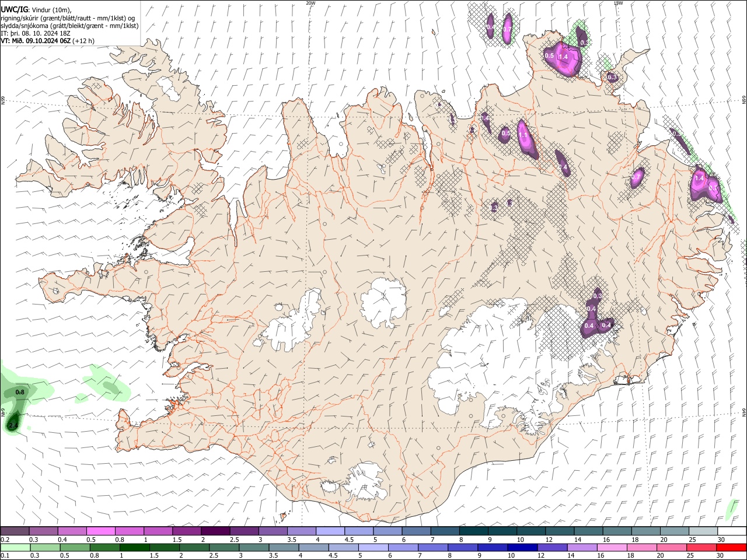Select the light pink swatch labeled 16 in bottom row
The height and width of the screenshot is (560, 747).
tap(612, 547)
